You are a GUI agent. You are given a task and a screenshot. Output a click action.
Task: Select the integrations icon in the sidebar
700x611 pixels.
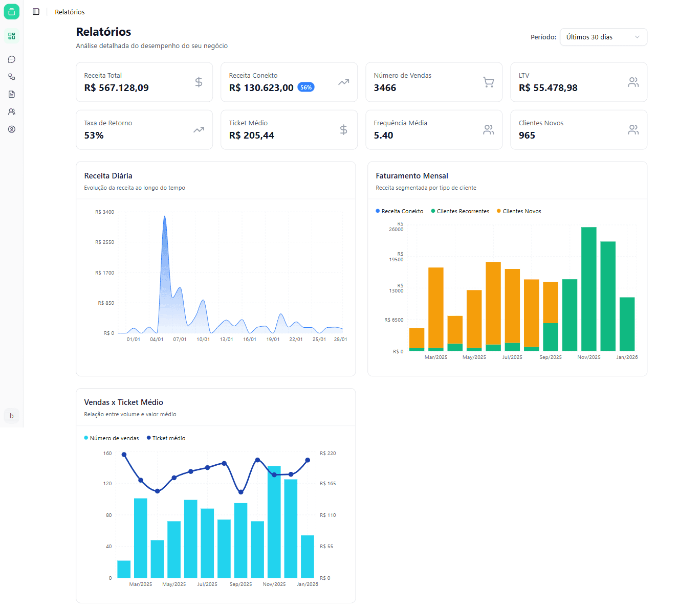click(11, 77)
